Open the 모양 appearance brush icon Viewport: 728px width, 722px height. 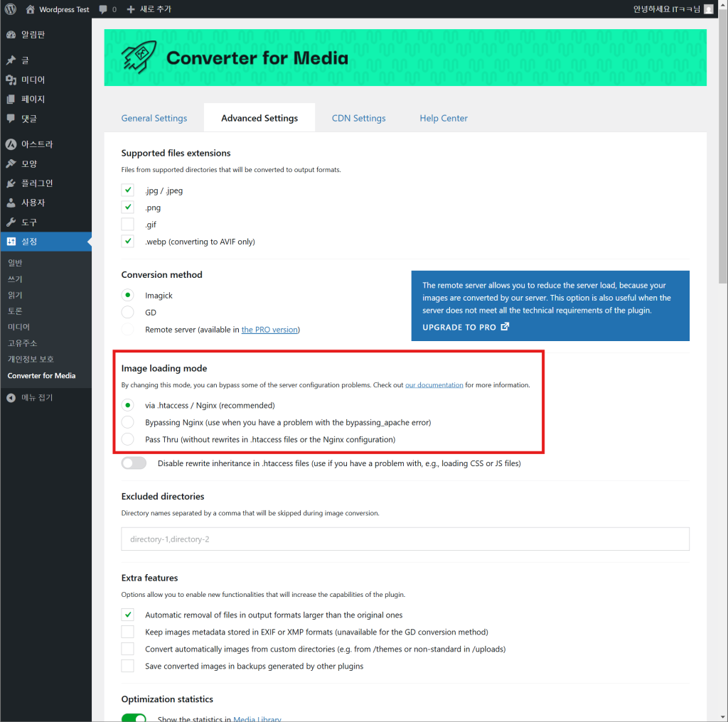(x=11, y=163)
